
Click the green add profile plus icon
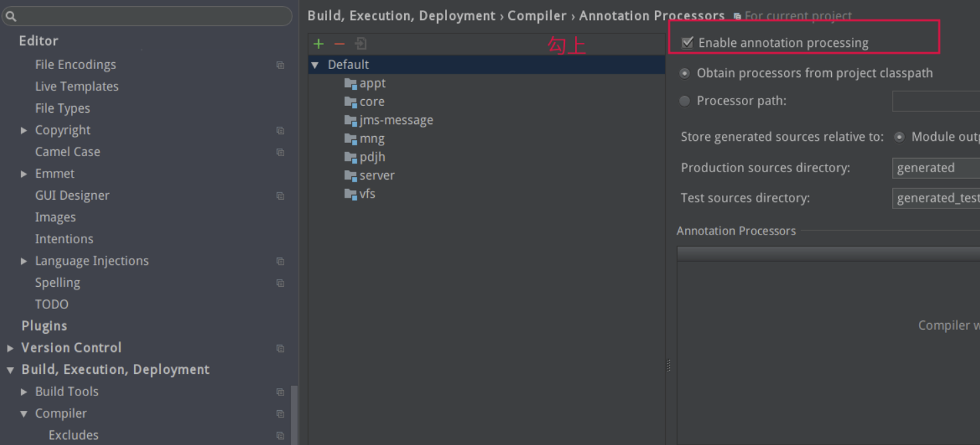pos(318,44)
